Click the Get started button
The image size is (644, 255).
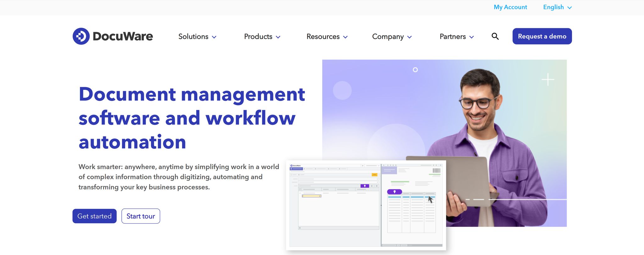click(x=94, y=216)
